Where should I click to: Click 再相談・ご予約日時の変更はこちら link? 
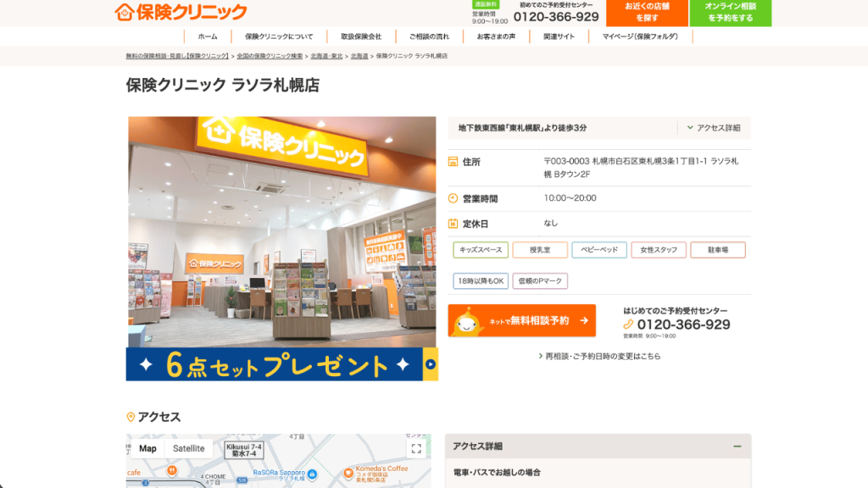coord(599,357)
